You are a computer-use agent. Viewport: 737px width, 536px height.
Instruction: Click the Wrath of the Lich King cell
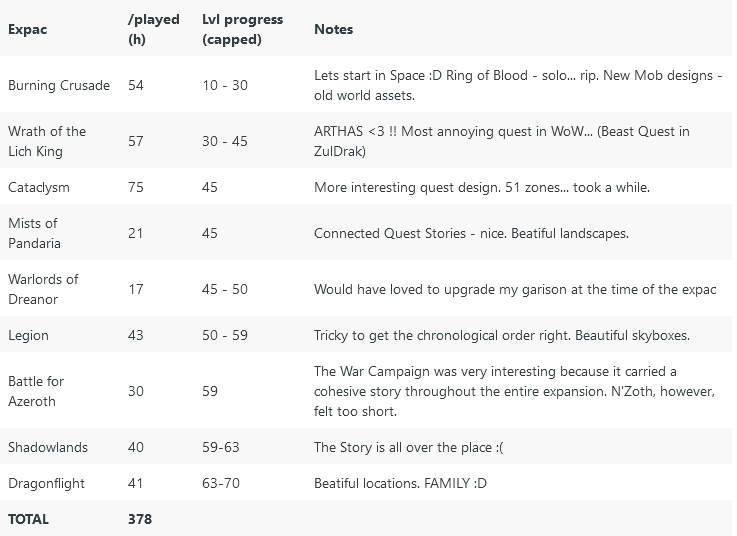pos(47,141)
